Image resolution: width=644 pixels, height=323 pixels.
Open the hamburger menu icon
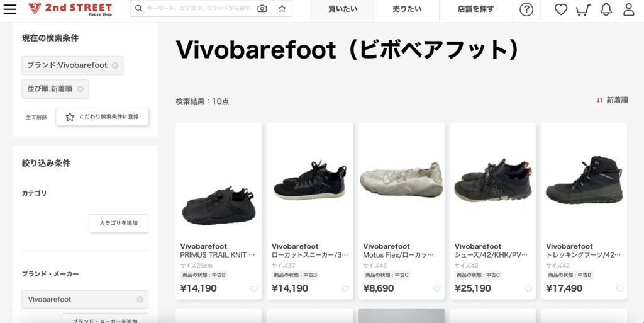[x=10, y=9]
